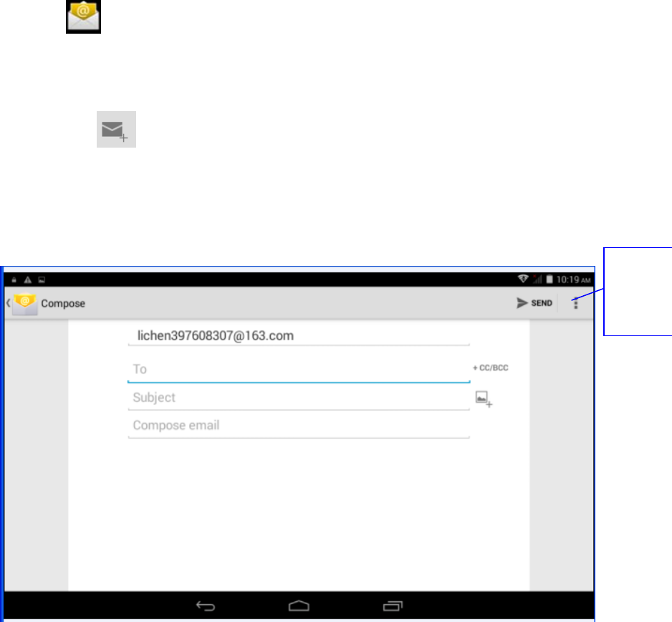Open the recent apps navigation button
Viewport: 672px width, 622px height.
(393, 606)
